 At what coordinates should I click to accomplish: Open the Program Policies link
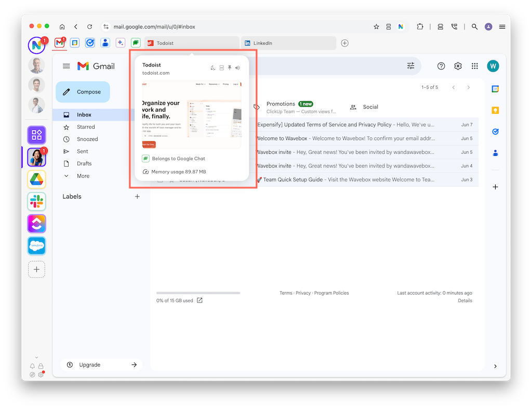coord(331,293)
